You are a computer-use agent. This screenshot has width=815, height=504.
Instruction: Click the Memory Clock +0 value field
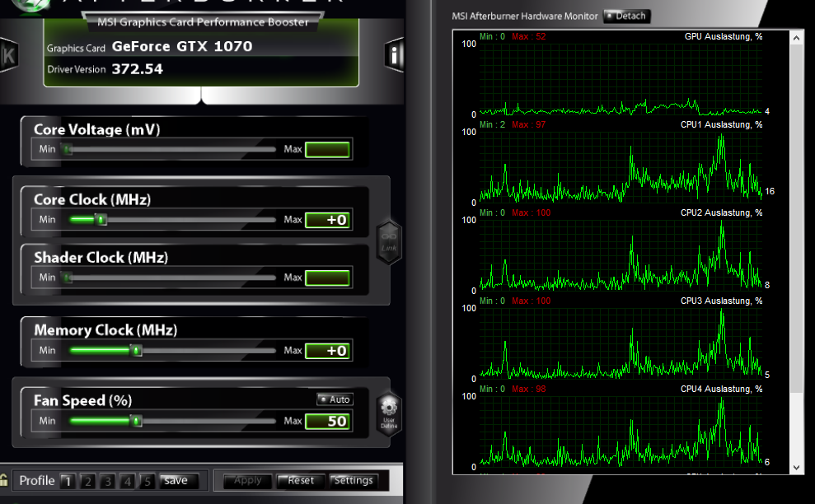pos(327,351)
